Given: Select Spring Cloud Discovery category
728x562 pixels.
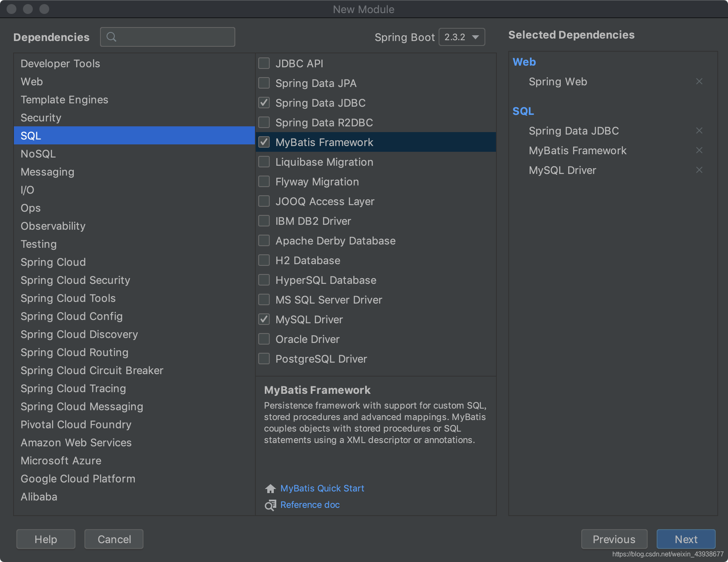Looking at the screenshot, I should pyautogui.click(x=134, y=334).
